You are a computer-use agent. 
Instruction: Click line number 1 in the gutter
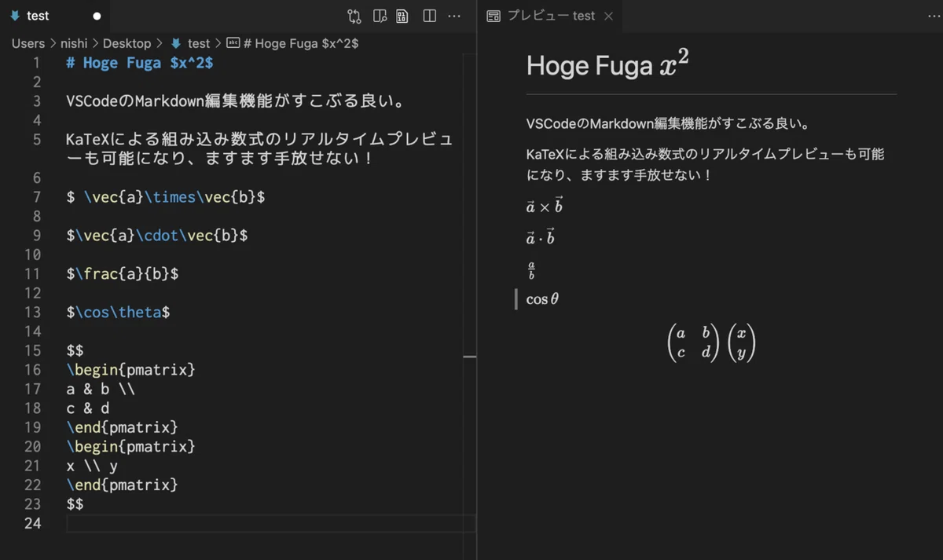click(36, 63)
